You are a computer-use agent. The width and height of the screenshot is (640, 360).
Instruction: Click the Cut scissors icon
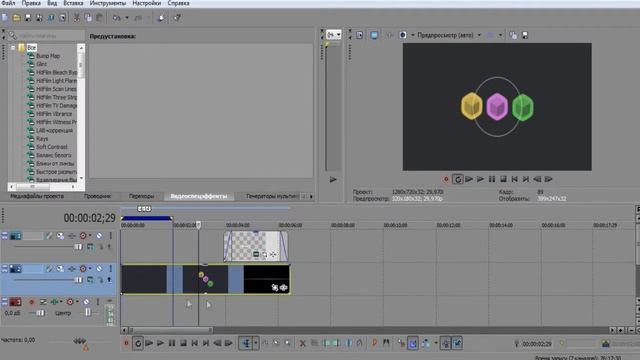[x=76, y=18]
